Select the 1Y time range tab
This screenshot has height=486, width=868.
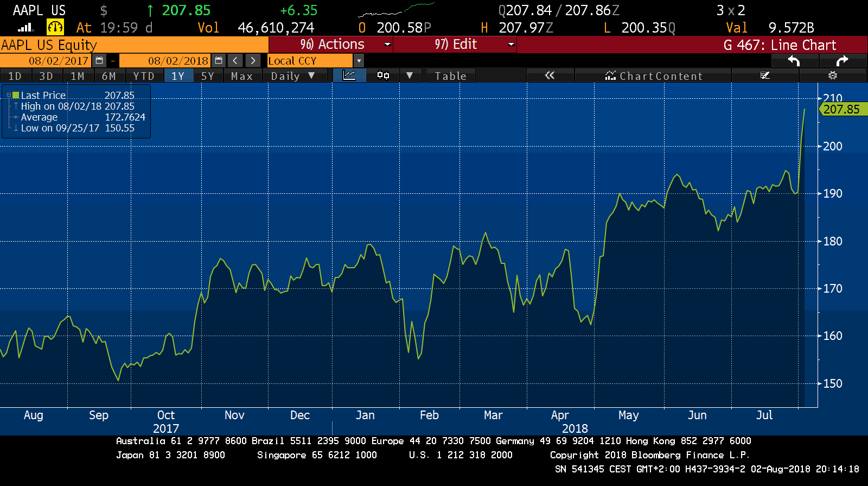click(x=178, y=76)
